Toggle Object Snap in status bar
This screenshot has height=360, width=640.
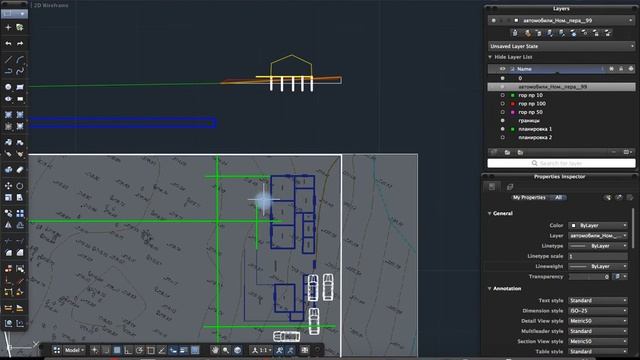[x=151, y=350]
